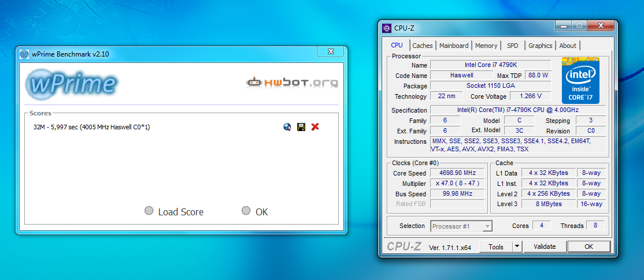Image resolution: width=644 pixels, height=280 pixels.
Task: Click the wPrime title bar icon
Action: pyautogui.click(x=24, y=54)
